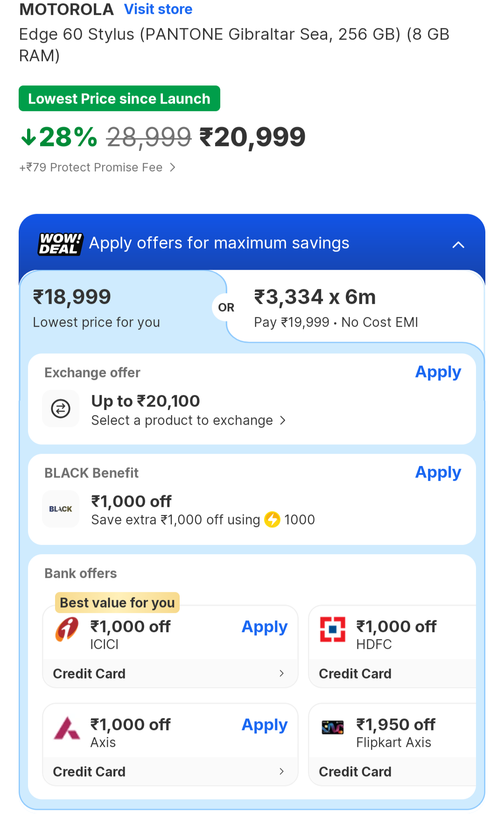
Task: Open Protect Promise Fee details chevron
Action: pyautogui.click(x=173, y=167)
